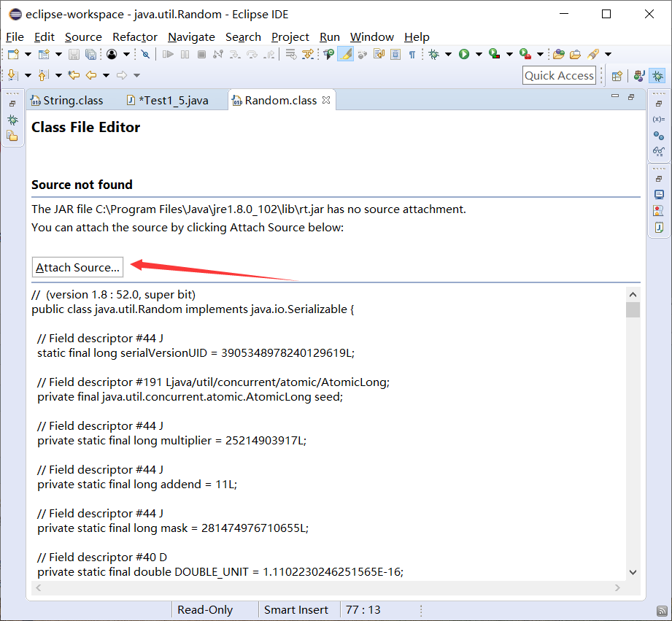Click the Save All icon
The height and width of the screenshot is (621, 672).
[91, 54]
